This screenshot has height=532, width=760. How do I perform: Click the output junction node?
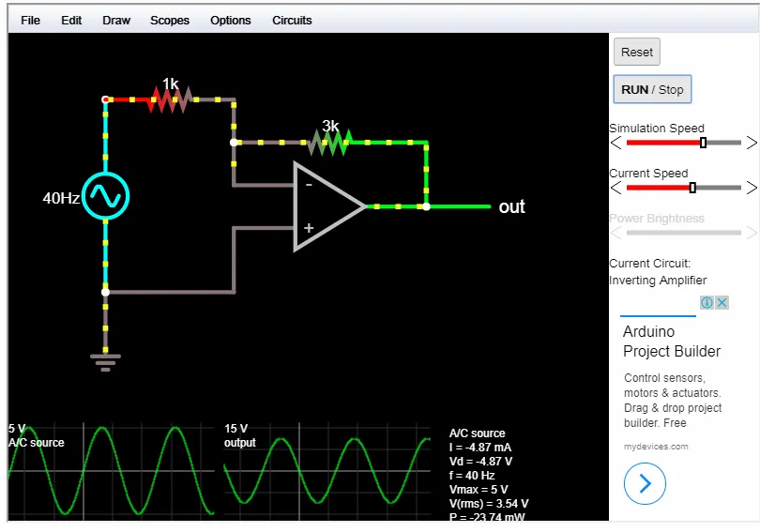tap(426, 206)
